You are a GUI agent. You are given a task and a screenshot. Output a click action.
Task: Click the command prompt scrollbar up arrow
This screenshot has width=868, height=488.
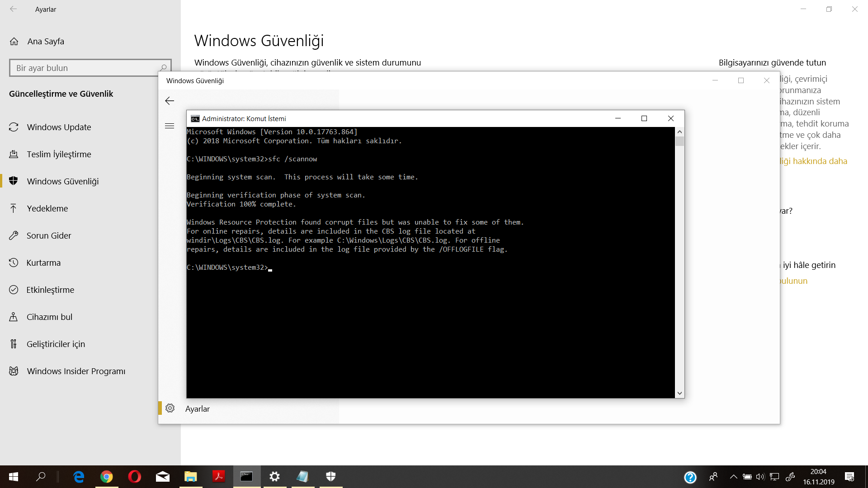(679, 132)
